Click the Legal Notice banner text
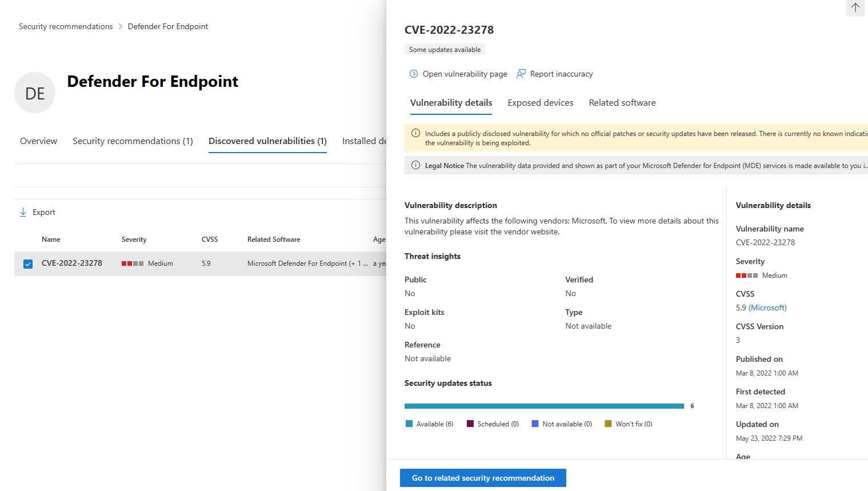 coord(646,166)
